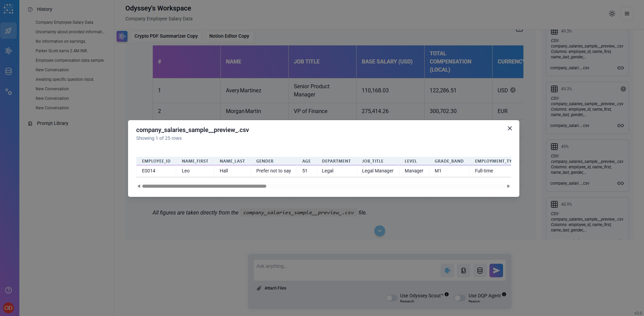Select the Notion Editor Copy tab

pyautogui.click(x=229, y=36)
